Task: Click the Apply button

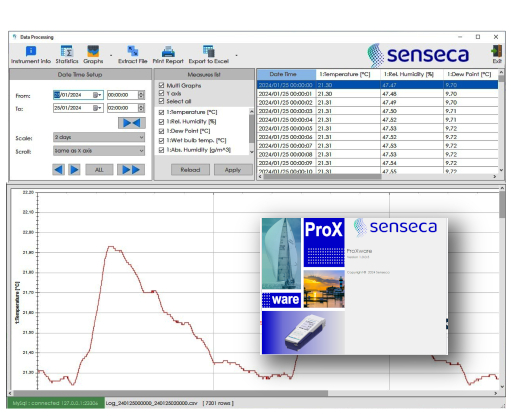Action: click(x=233, y=170)
